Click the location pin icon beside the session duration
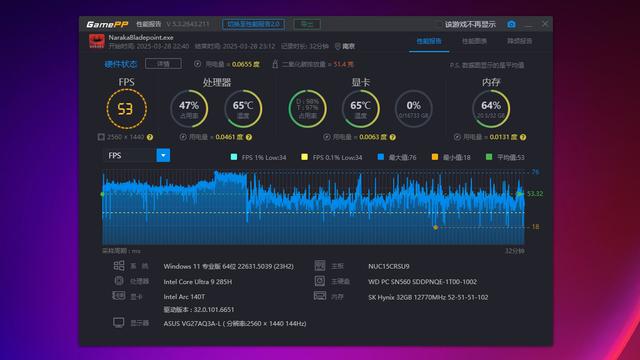This screenshot has height=360, width=640. (338, 47)
